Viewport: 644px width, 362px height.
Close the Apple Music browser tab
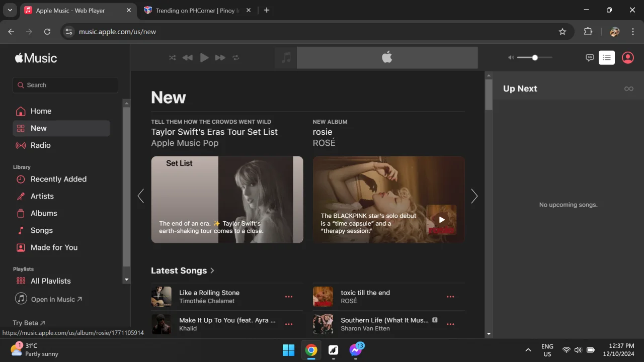(x=129, y=10)
